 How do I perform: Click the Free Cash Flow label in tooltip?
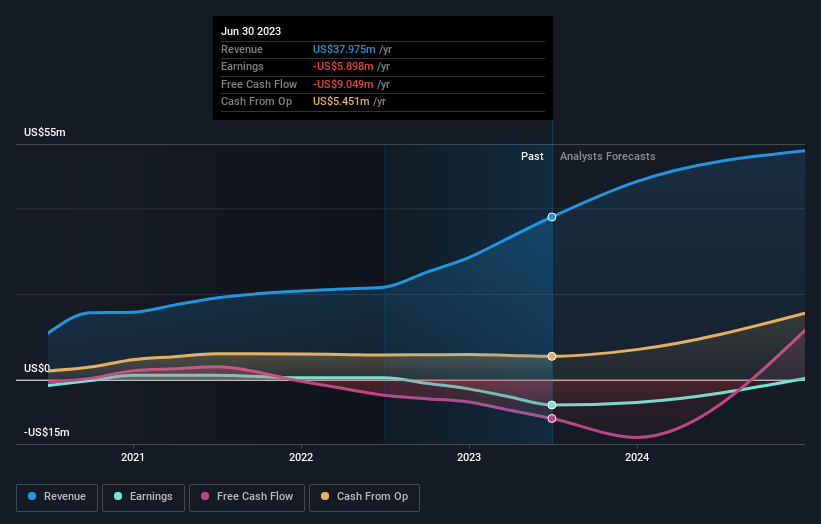coord(259,84)
